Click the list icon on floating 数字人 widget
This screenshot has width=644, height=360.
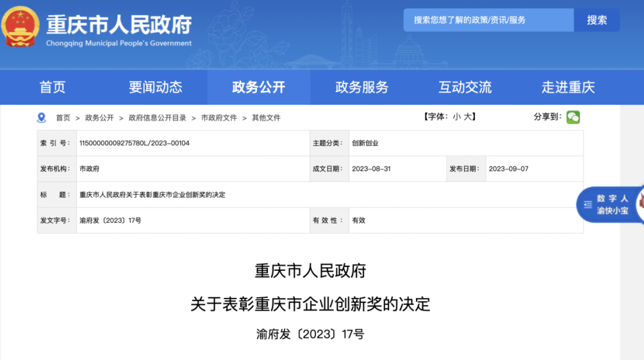point(588,205)
